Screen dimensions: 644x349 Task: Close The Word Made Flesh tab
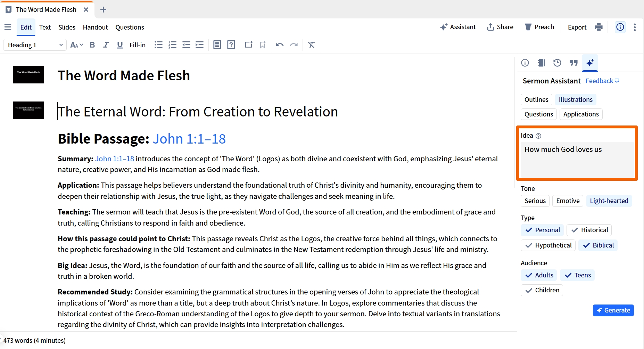coord(86,10)
